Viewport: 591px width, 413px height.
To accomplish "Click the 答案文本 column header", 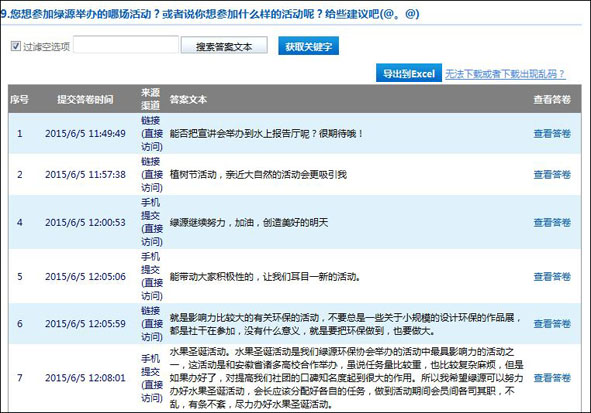I will 188,99.
